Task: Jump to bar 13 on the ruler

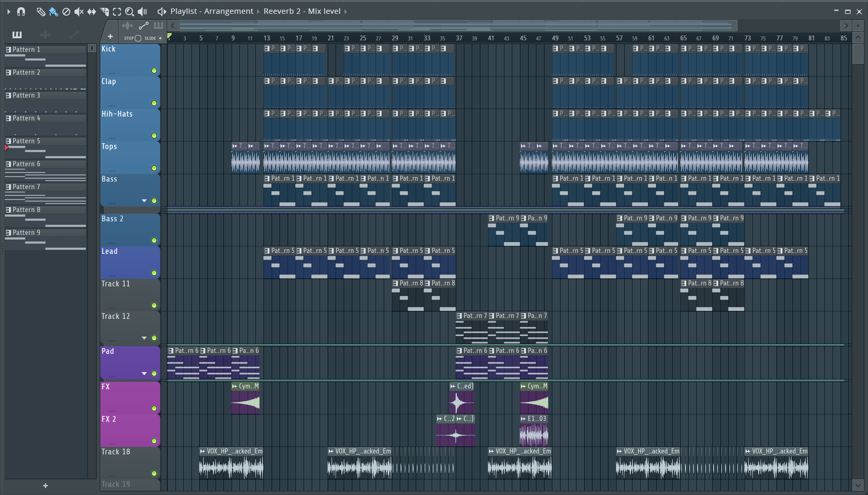Action: [267, 38]
